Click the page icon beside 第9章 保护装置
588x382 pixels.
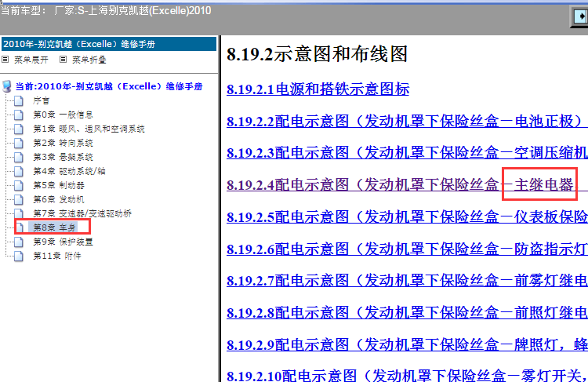pyautogui.click(x=18, y=242)
